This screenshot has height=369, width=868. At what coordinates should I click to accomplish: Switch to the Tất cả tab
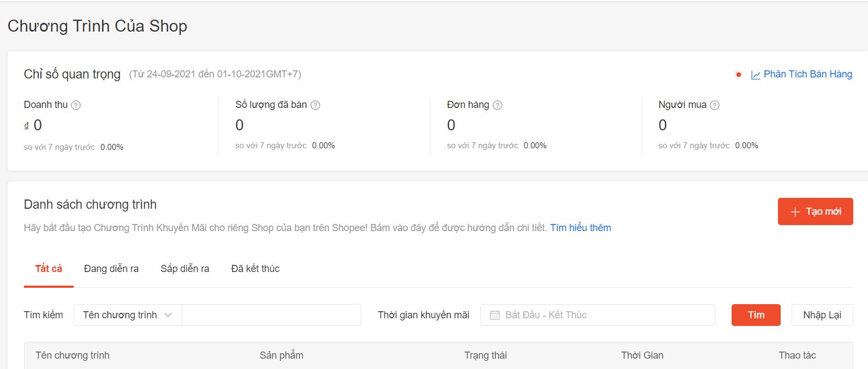pos(49,269)
